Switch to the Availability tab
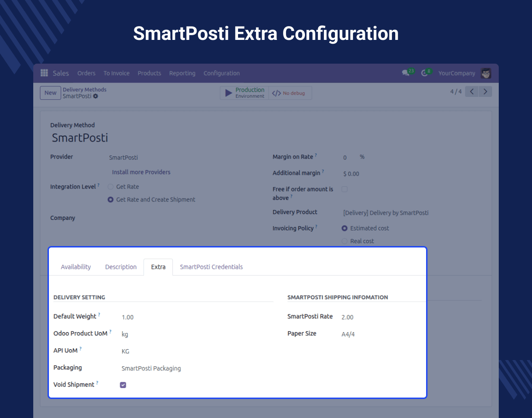 point(76,267)
